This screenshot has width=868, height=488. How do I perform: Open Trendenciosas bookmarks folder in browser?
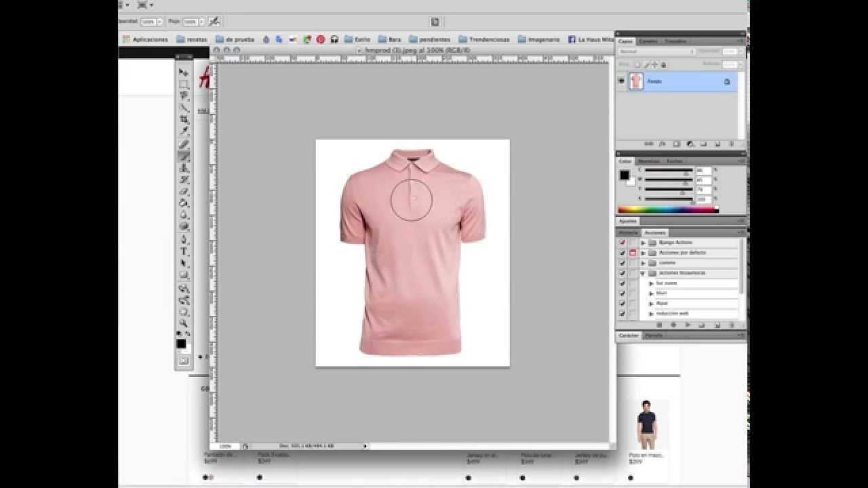[484, 39]
